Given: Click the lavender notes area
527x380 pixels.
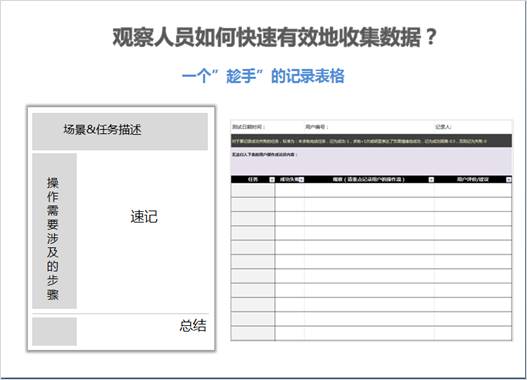Looking at the screenshot, I should coord(371,161).
